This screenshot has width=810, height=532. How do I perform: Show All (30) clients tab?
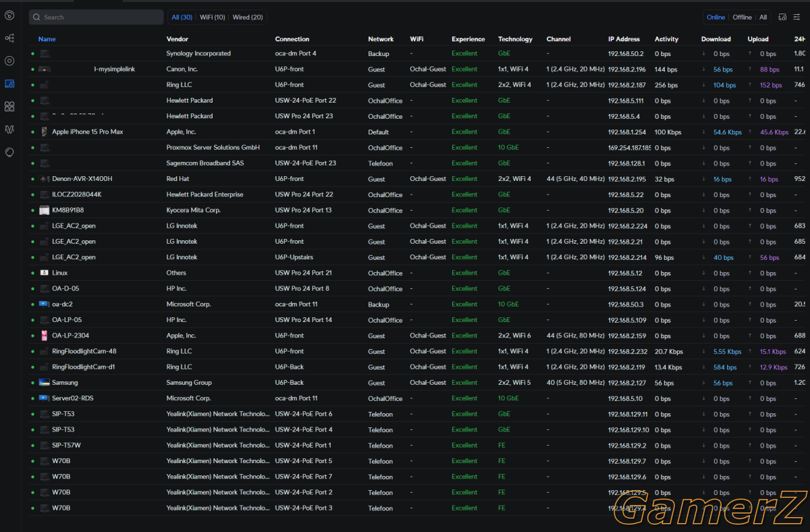click(x=182, y=17)
